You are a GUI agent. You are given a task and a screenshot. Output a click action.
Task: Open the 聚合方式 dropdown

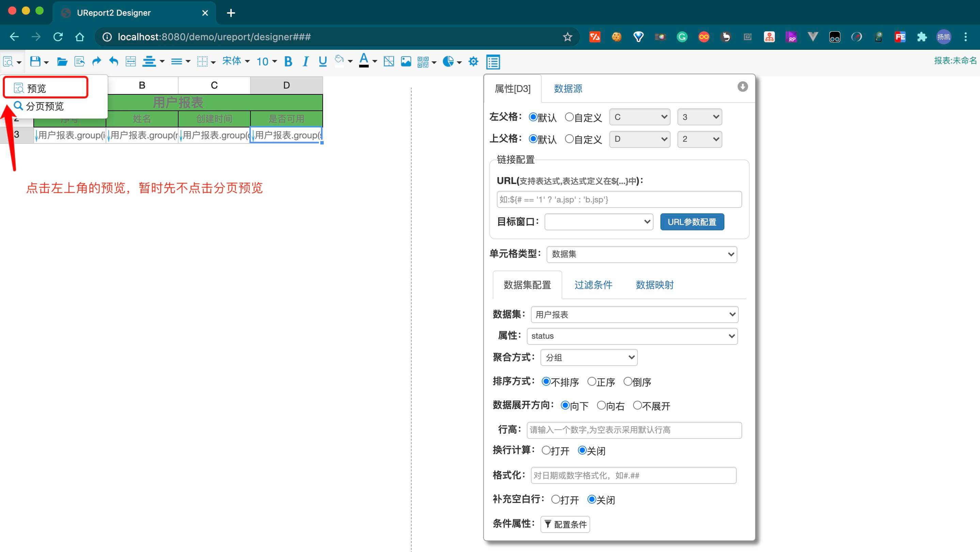(x=588, y=357)
